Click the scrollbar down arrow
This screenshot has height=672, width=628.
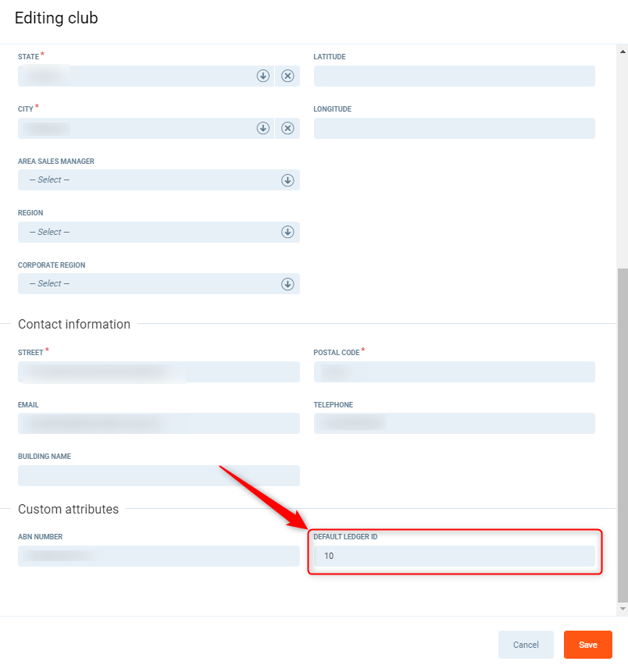(622, 609)
